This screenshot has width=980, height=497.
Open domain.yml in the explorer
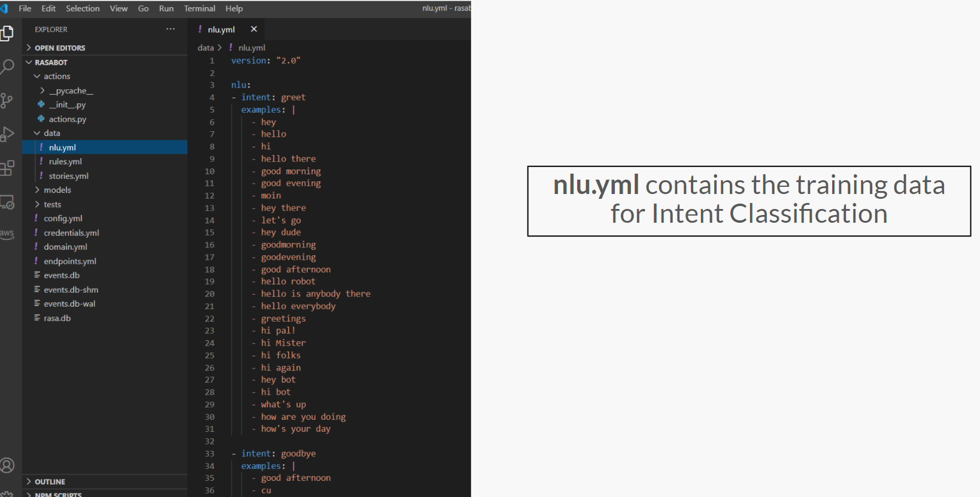click(x=105, y=247)
